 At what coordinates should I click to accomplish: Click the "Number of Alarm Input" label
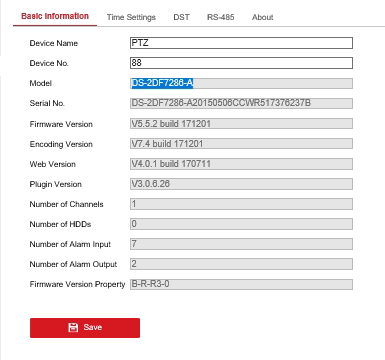70,244
